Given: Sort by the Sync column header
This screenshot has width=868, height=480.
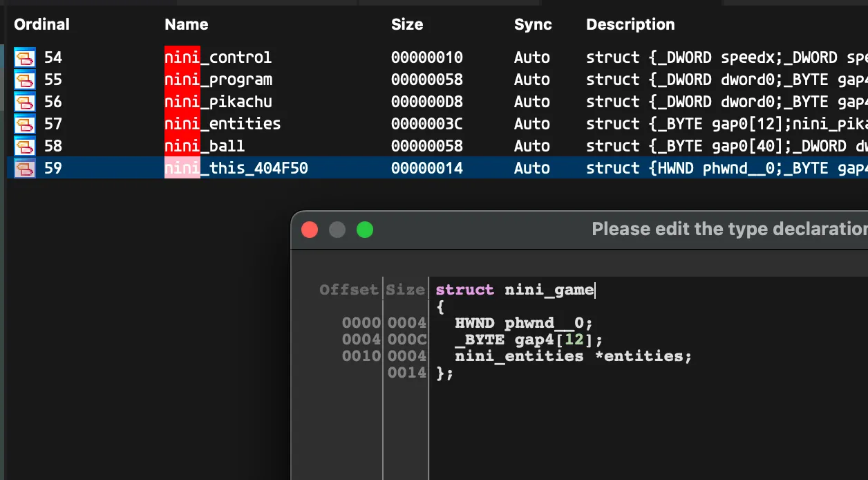Looking at the screenshot, I should pos(533,24).
